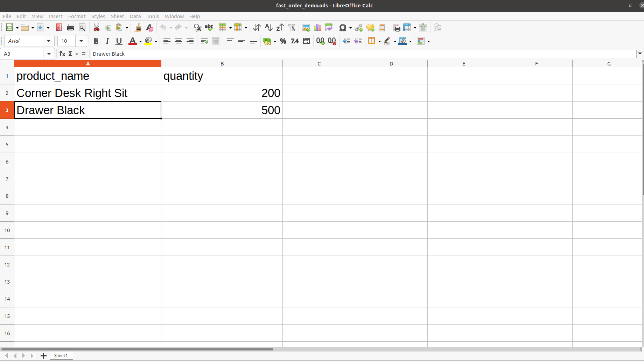The height and width of the screenshot is (362, 644).
Task: Open the Tools menu
Action: coord(153,16)
